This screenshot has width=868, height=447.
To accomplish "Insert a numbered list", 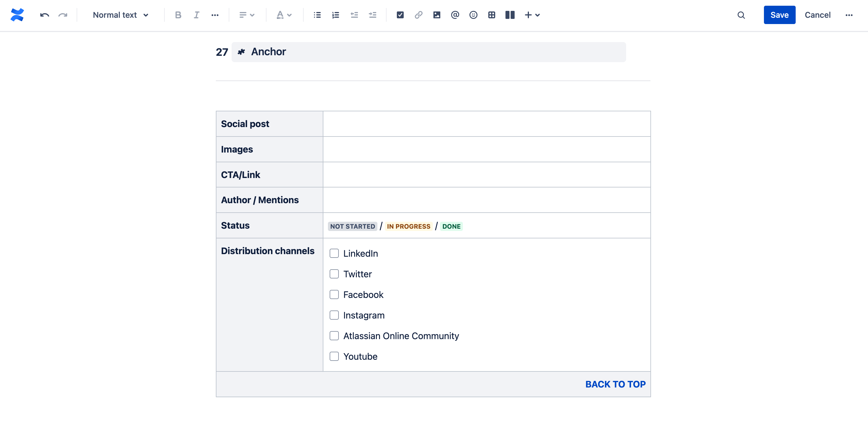I will coord(335,15).
